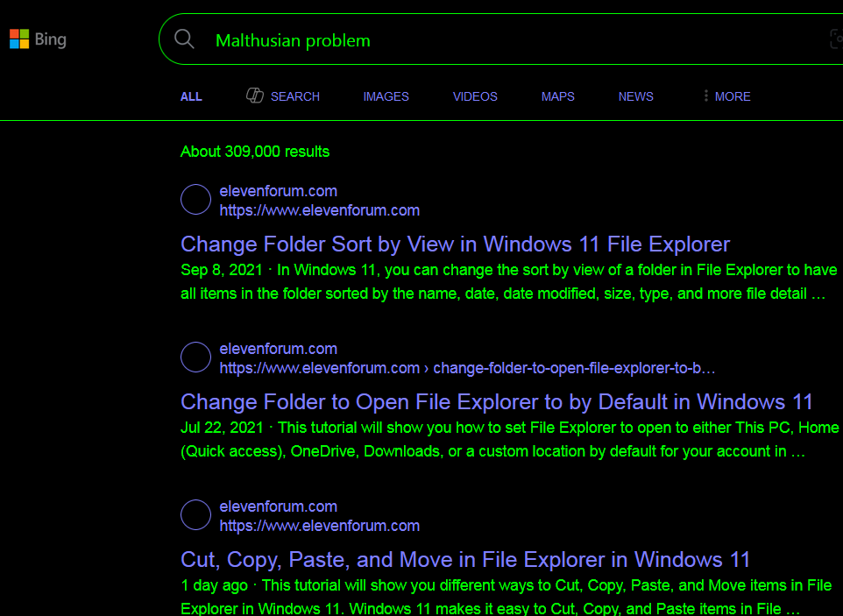Click elevenforum.com site name above second result
843x616 pixels.
pyautogui.click(x=278, y=349)
